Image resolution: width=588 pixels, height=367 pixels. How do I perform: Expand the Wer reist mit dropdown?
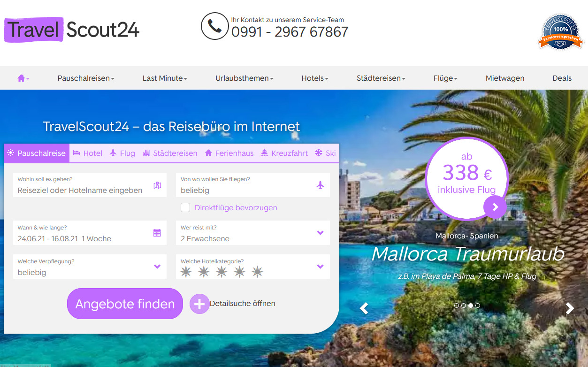coord(253,233)
